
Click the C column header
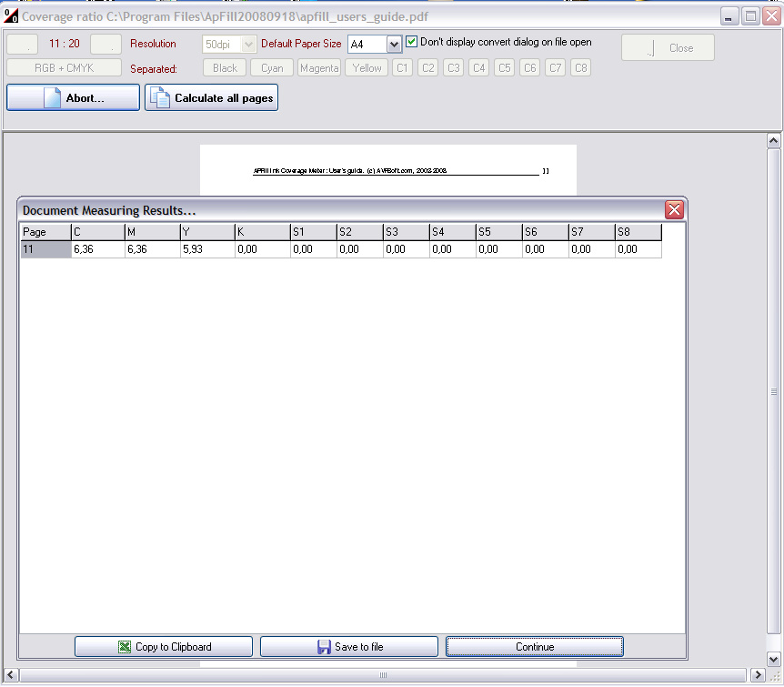[98, 232]
